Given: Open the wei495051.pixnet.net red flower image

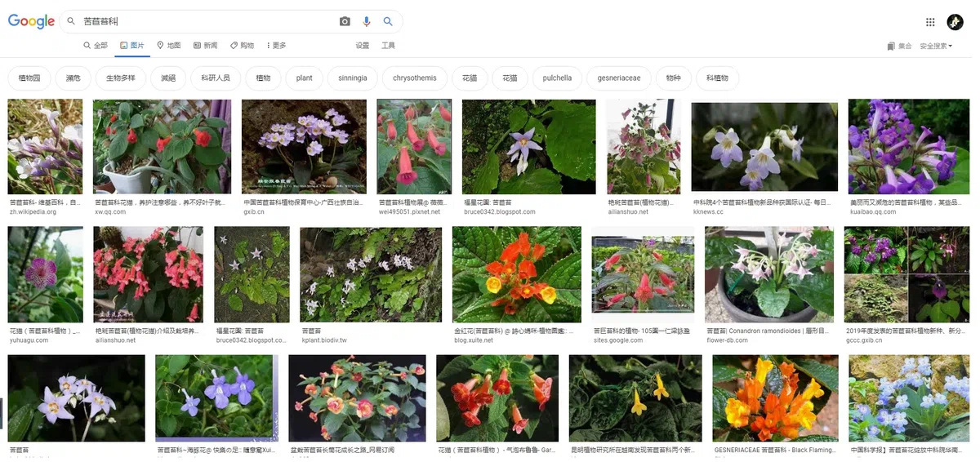Looking at the screenshot, I should click(x=414, y=146).
